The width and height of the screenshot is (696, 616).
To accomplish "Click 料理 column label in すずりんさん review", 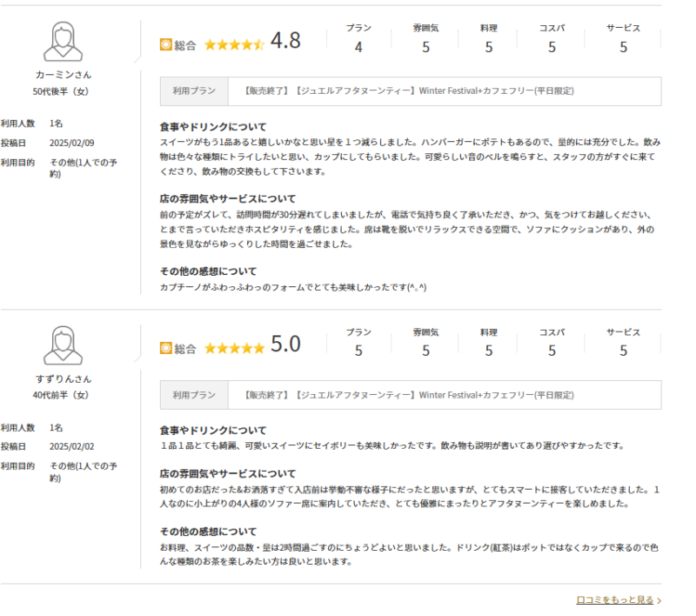I will pos(489,332).
